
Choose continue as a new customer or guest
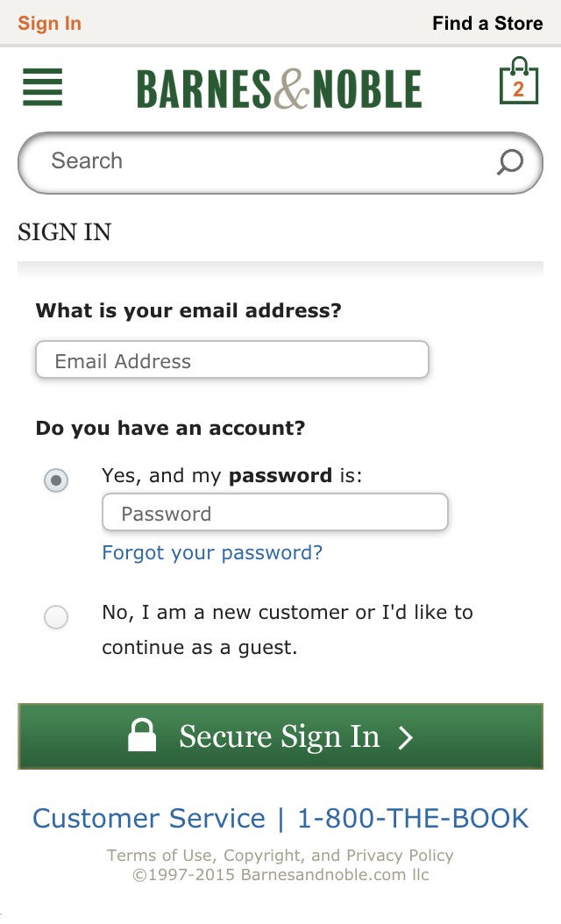click(x=55, y=617)
